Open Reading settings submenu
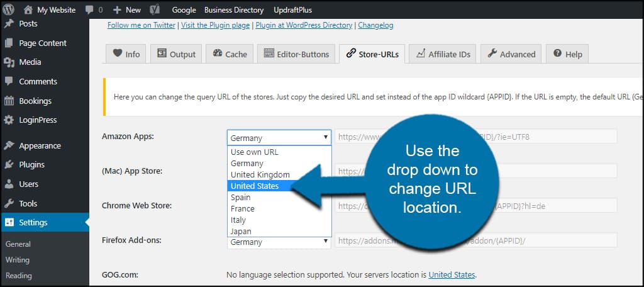Screen dimensions: 644x287 click(18, 276)
